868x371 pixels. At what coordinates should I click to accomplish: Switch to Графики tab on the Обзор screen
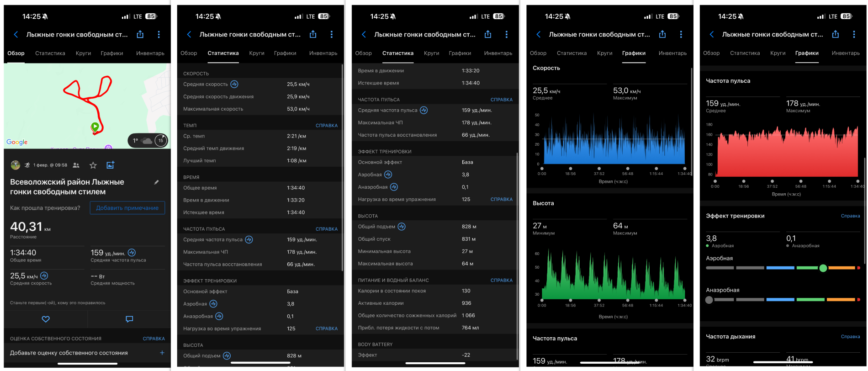click(112, 53)
